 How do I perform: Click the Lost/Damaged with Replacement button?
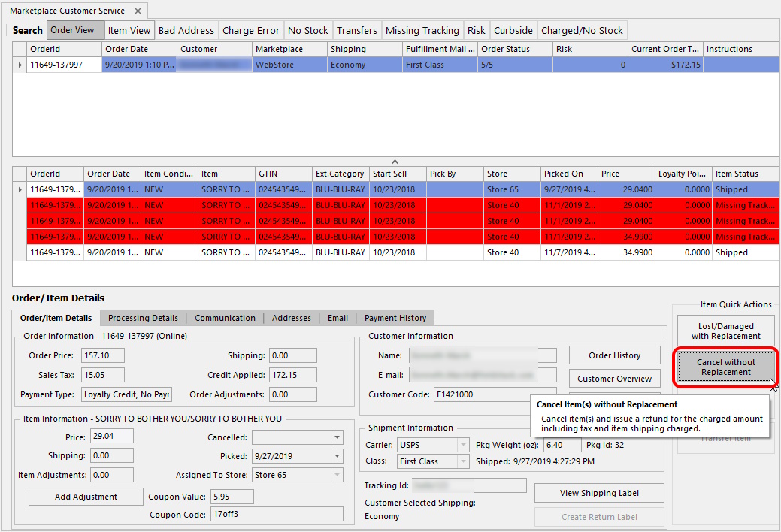point(725,331)
